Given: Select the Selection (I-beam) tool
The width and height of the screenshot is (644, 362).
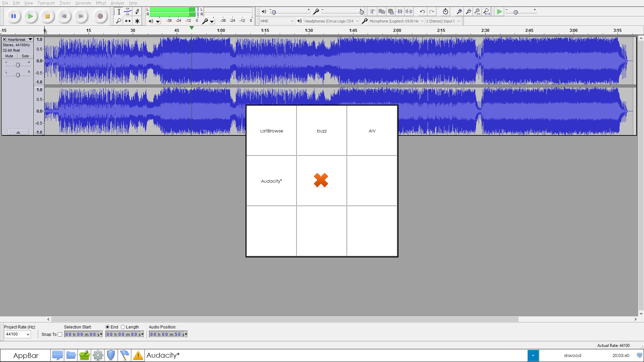Looking at the screenshot, I should 119,11.
